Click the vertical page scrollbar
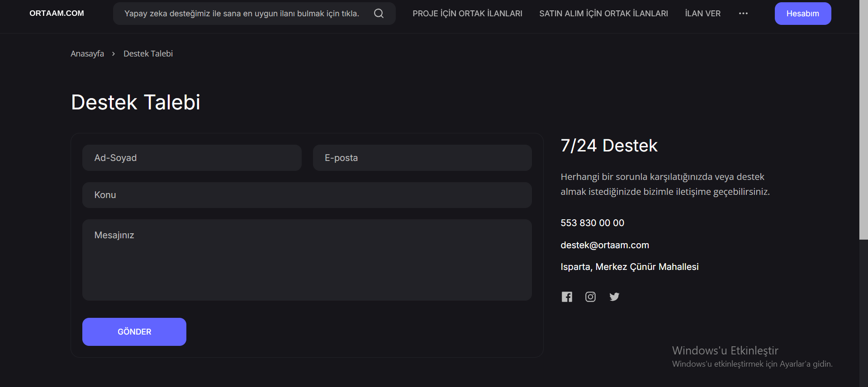The width and height of the screenshot is (868, 387). pos(863,120)
